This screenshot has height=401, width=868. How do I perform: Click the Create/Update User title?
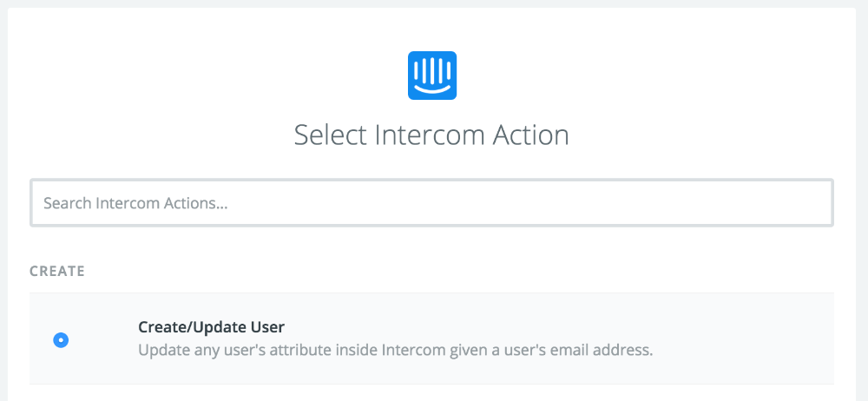point(212,327)
